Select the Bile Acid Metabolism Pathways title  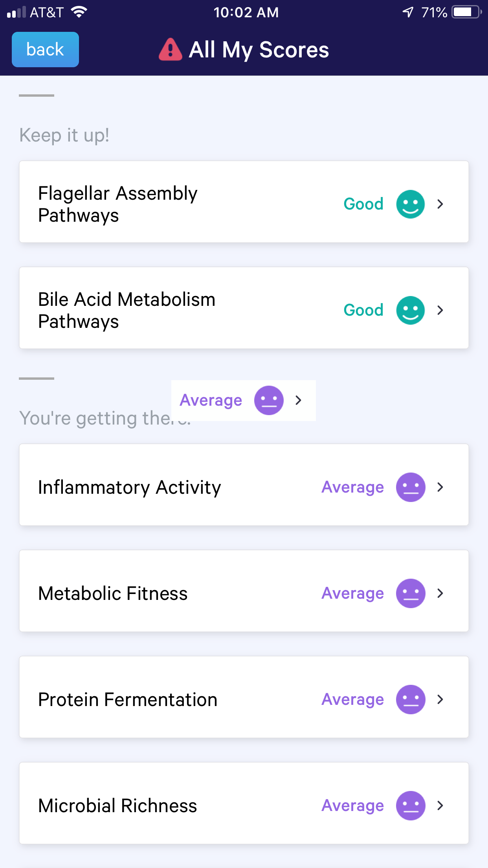tap(127, 310)
